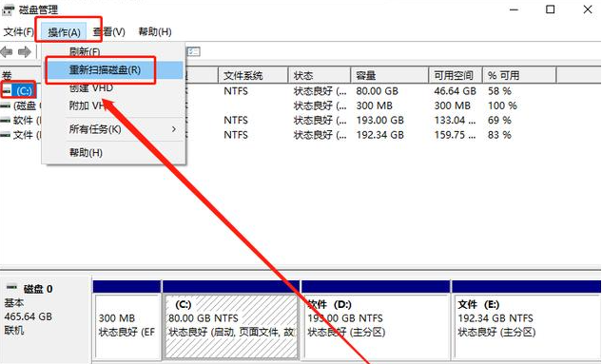
Task: Click the back arrow toolbar icon
Action: click(7, 51)
